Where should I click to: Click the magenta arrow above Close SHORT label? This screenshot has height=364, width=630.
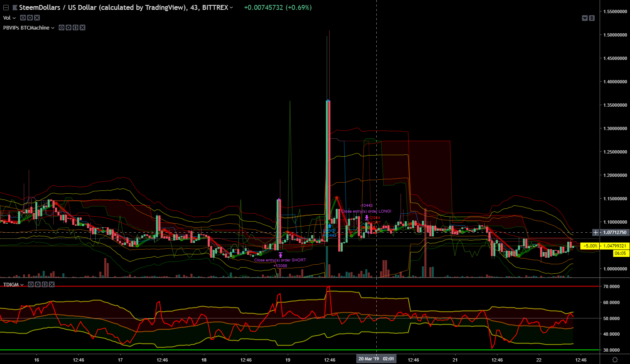280,255
